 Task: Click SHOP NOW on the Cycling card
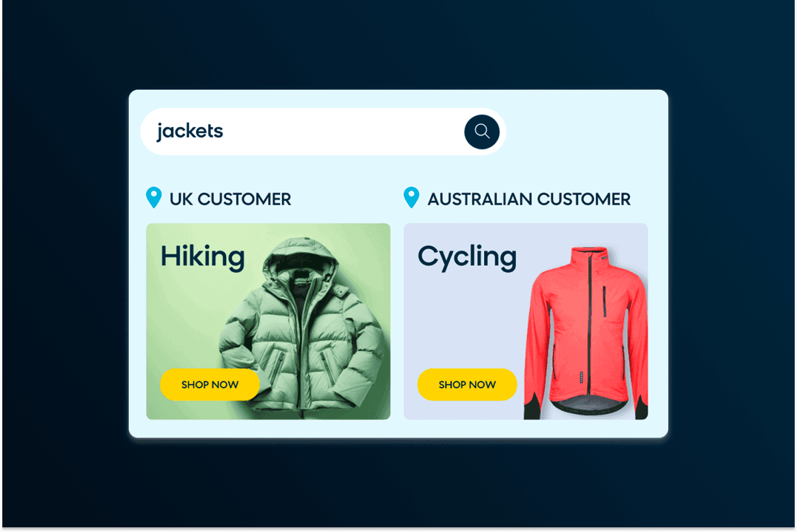click(467, 385)
